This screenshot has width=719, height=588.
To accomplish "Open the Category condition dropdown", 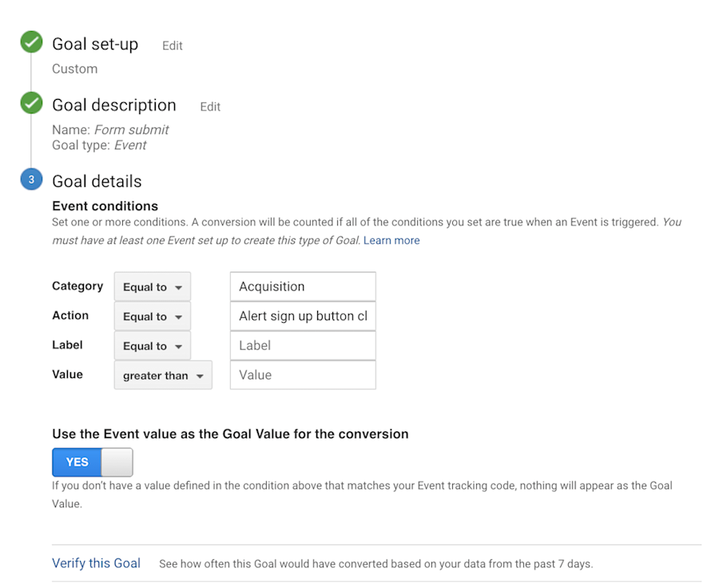I will point(153,287).
